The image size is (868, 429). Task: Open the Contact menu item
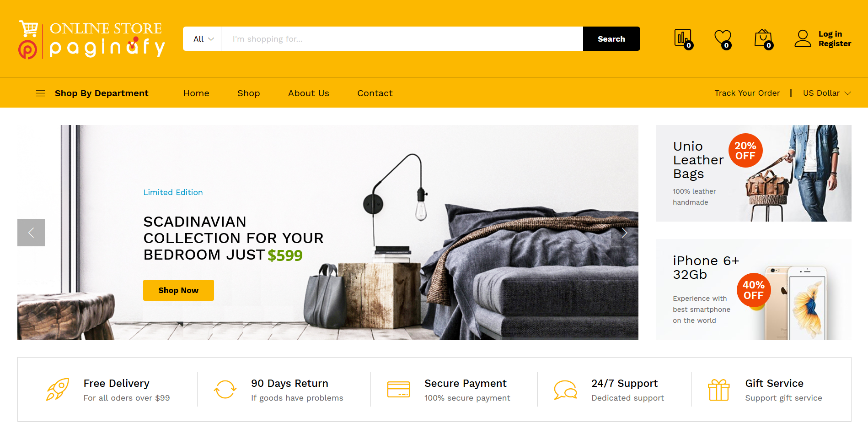click(375, 93)
